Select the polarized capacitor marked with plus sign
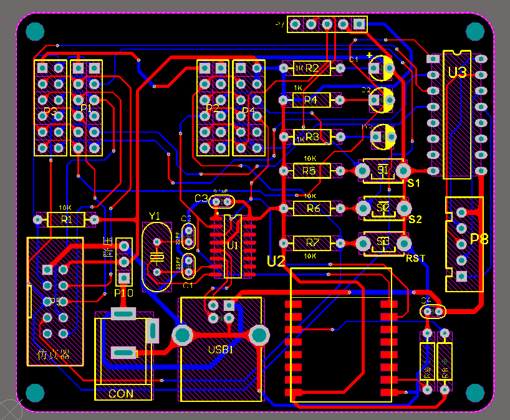 point(382,68)
